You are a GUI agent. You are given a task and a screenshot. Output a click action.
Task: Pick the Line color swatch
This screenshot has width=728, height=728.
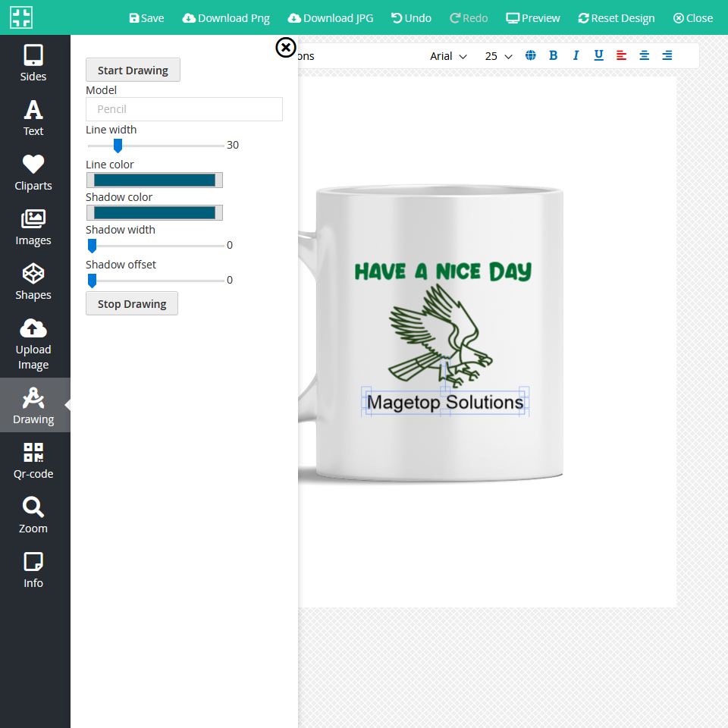[154, 180]
